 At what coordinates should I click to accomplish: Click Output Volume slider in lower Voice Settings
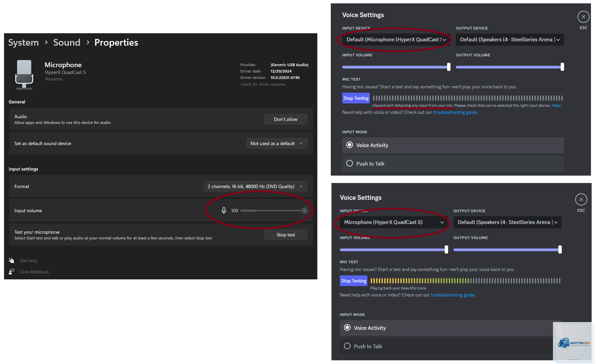click(508, 249)
